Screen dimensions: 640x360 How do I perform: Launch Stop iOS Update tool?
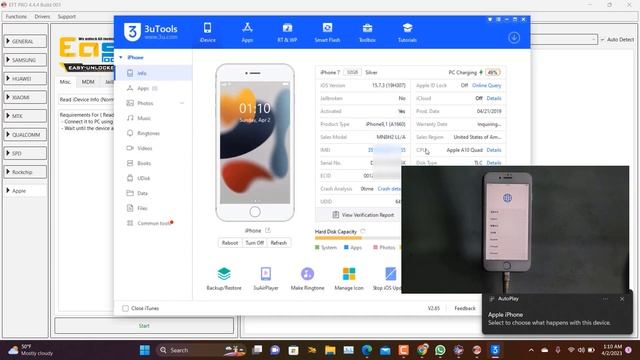[x=387, y=279]
